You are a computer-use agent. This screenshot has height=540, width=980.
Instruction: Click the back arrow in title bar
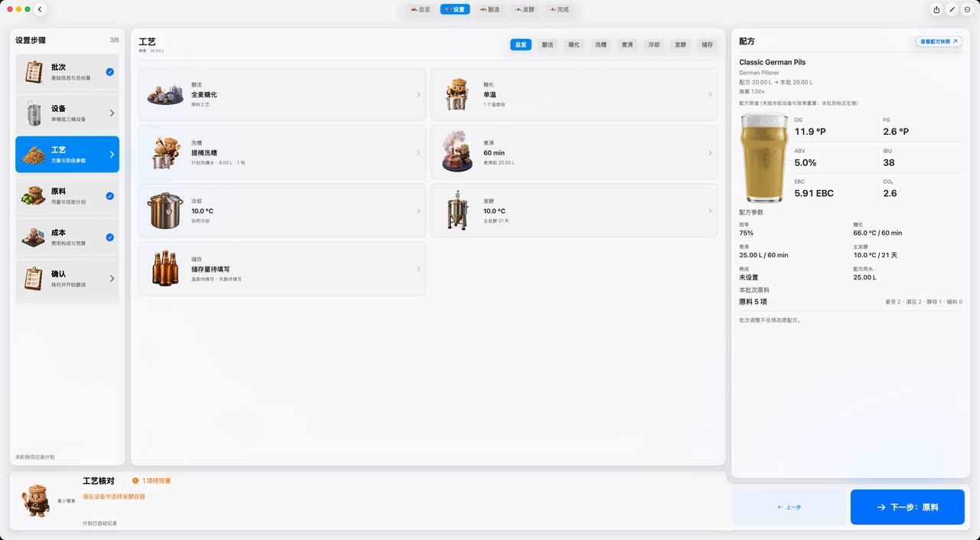[40, 9]
